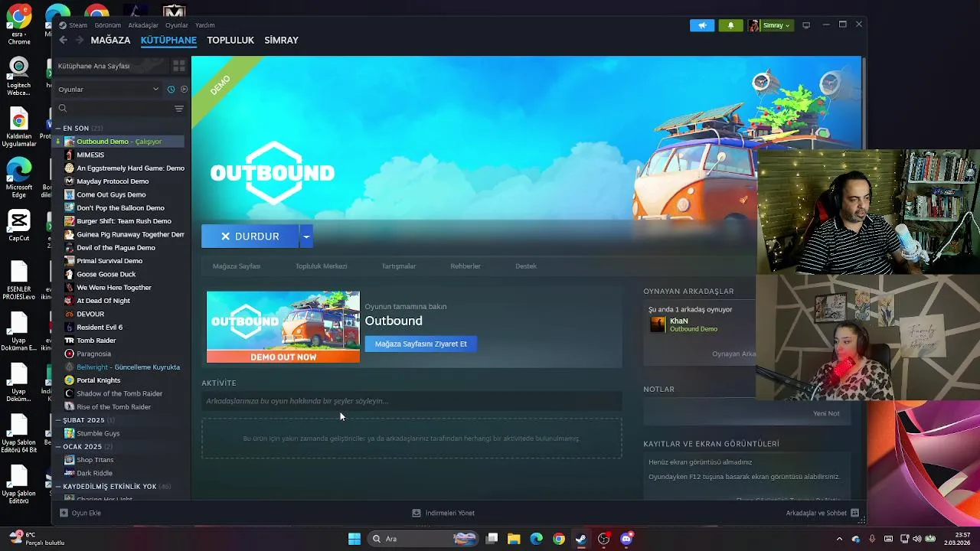Viewport: 980px width, 551px height.
Task: Select Stumble Guys
Action: [98, 433]
